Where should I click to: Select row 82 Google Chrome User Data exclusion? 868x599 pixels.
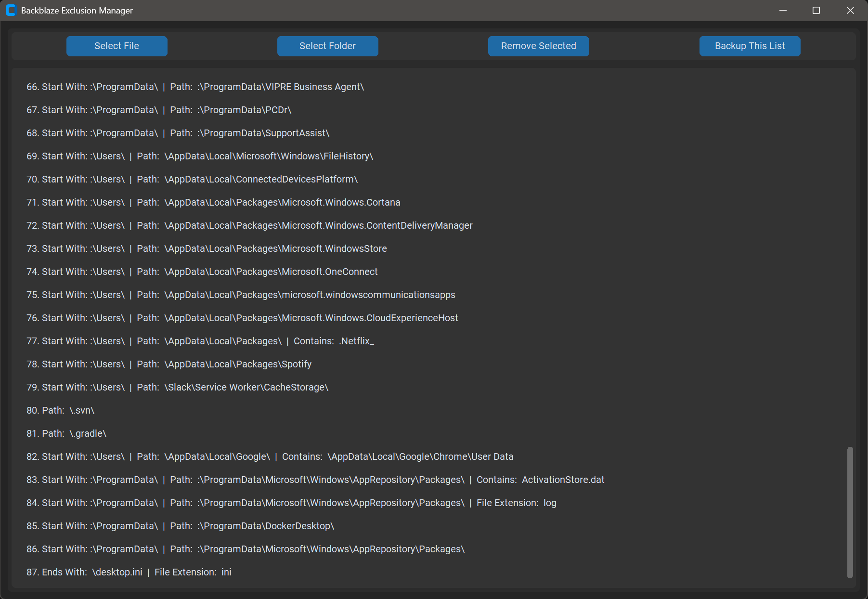(270, 456)
